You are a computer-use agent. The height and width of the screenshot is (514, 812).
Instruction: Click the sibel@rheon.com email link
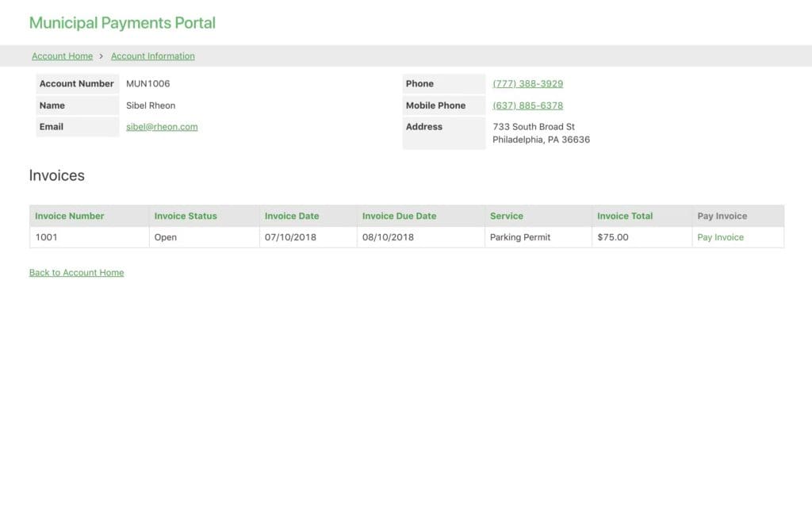(162, 127)
